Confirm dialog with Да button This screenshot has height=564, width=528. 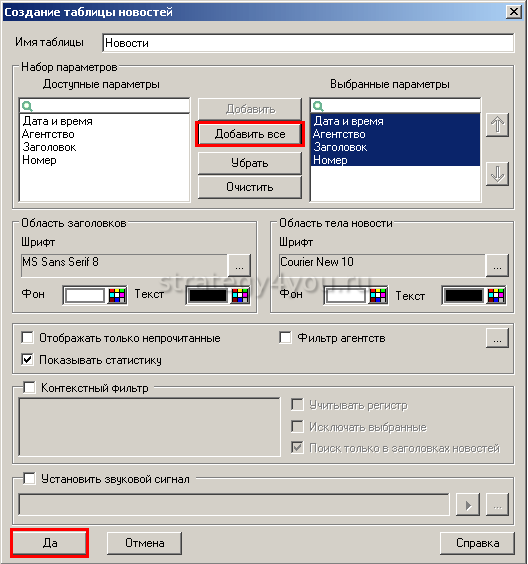click(x=50, y=543)
